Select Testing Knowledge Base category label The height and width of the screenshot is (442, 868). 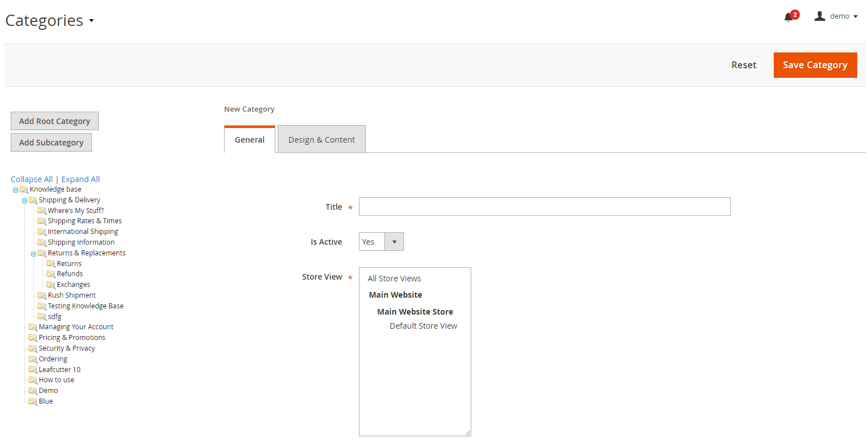[x=86, y=306]
